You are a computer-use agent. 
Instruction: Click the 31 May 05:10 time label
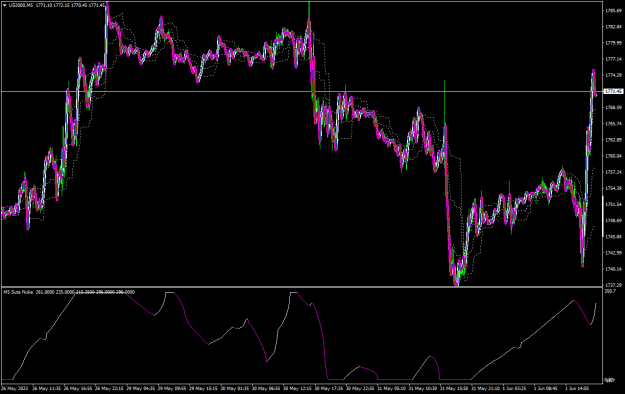(x=391, y=388)
